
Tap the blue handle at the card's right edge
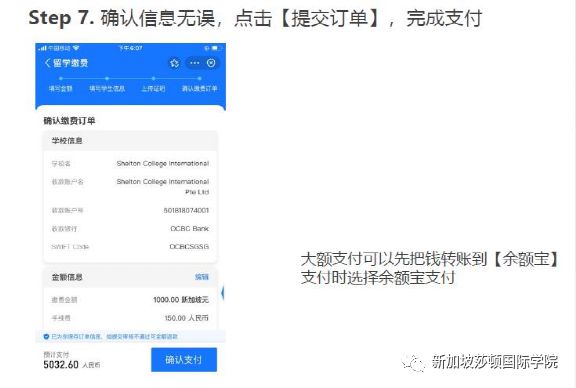pos(223,293)
